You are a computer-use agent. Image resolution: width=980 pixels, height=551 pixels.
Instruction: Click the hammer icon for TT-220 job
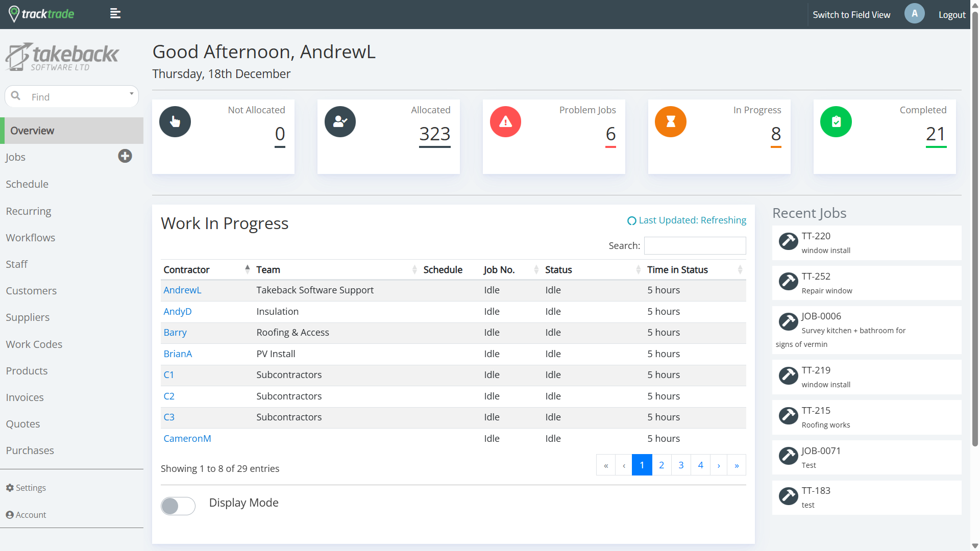[x=788, y=241]
